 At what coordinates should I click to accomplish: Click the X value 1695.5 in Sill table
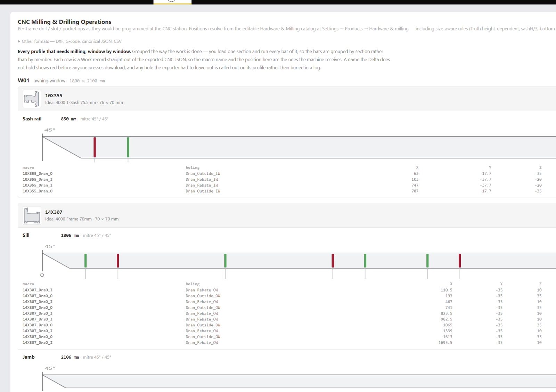coord(445,343)
